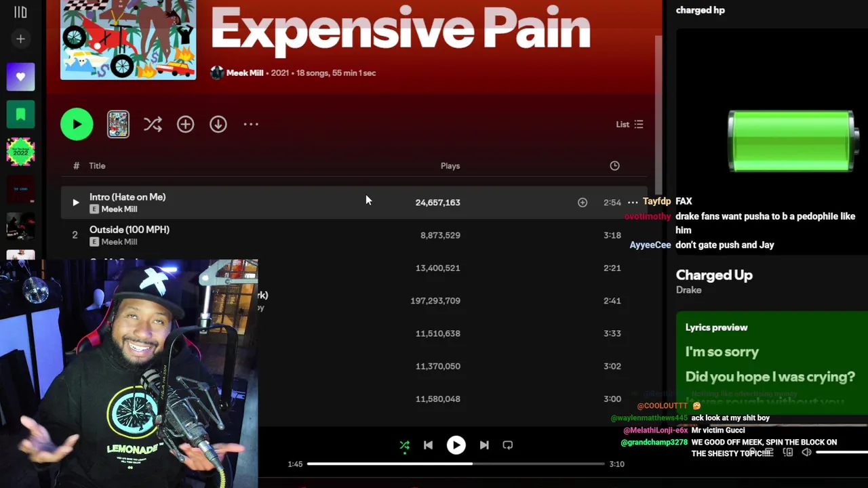868x488 pixels.
Task: Open Your Episodes green bookmark tile
Action: pyautogui.click(x=20, y=114)
